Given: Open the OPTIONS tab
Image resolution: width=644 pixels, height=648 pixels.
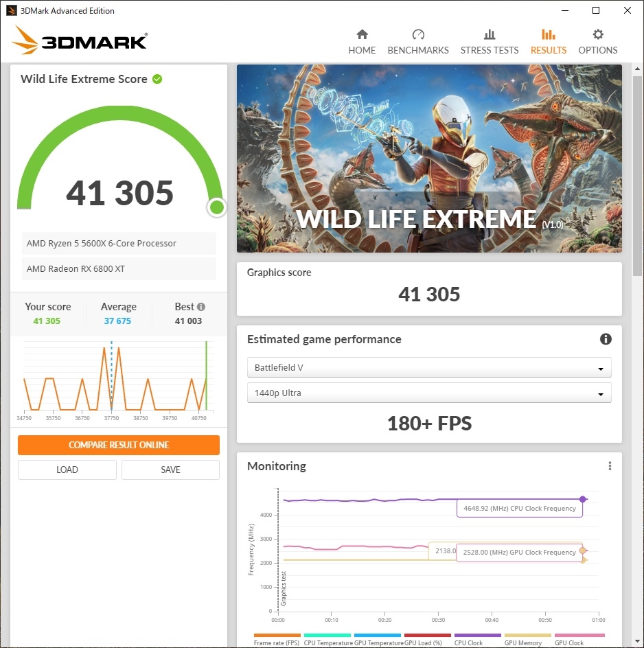Looking at the screenshot, I should coord(598,42).
